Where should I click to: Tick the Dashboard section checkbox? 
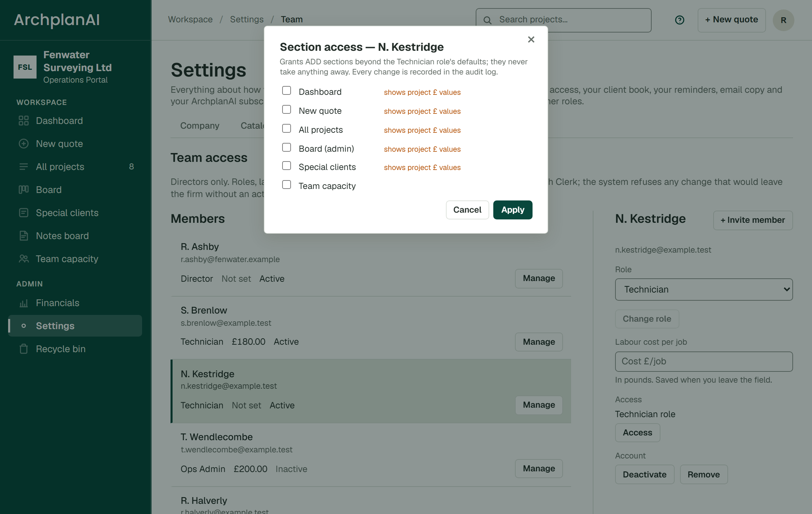[287, 91]
